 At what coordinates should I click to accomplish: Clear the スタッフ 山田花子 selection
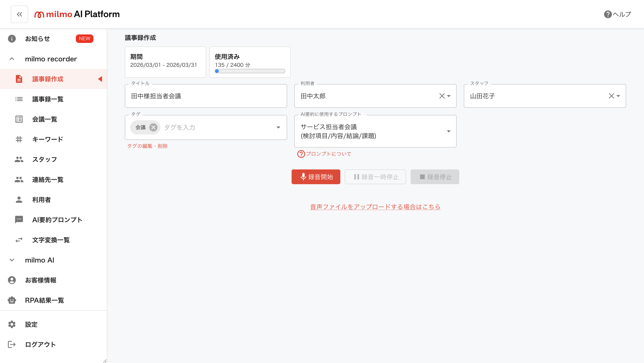[611, 96]
